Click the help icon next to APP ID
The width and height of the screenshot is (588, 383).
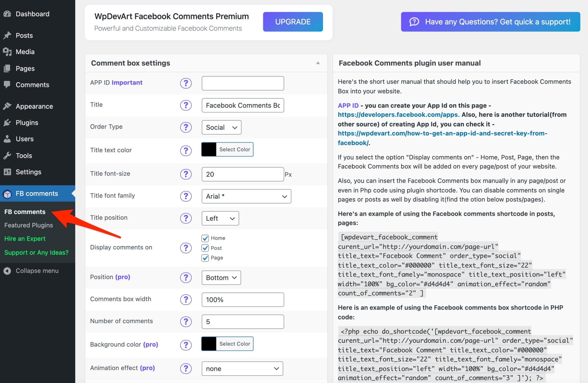tap(186, 83)
